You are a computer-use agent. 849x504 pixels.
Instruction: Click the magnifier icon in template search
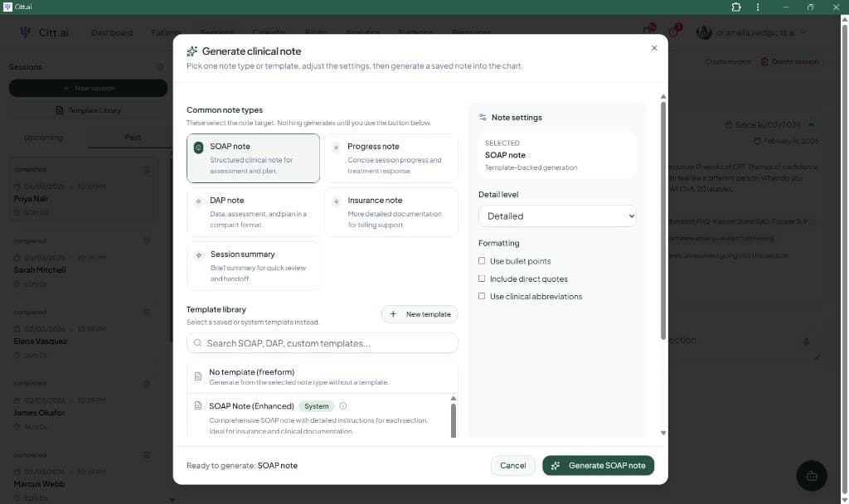[197, 343]
